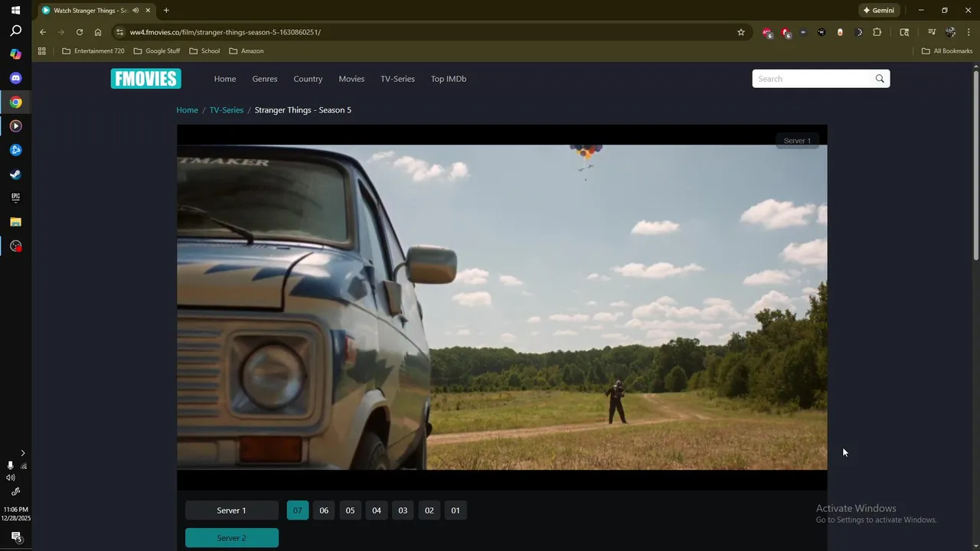Select episode 04
This screenshot has width=980, height=551.
(x=377, y=510)
